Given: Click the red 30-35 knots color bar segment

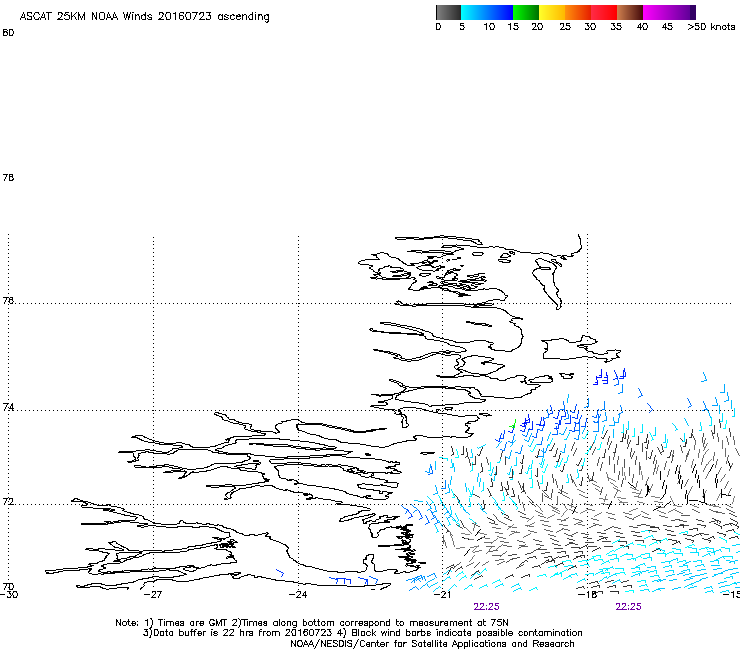Looking at the screenshot, I should click(604, 12).
